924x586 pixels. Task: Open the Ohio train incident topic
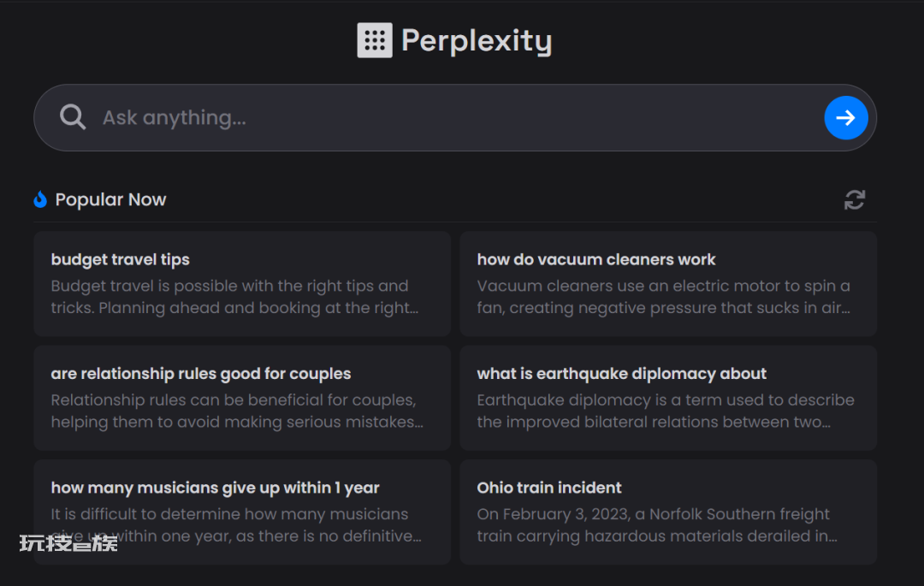tap(668, 512)
